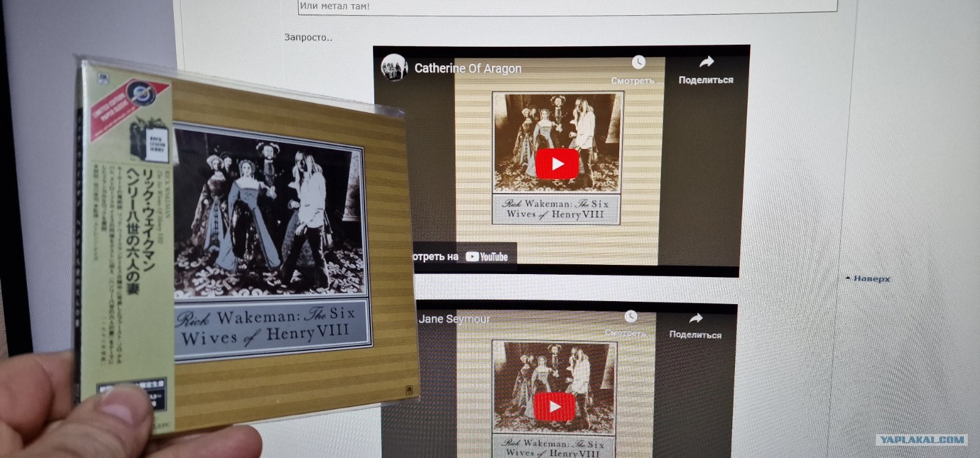The height and width of the screenshot is (458, 980).
Task: Click quoted text "Или метал там!"
Action: pos(334,6)
